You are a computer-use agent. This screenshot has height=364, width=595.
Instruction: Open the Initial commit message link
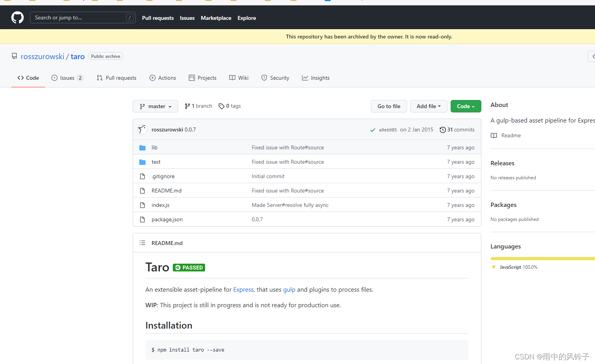pos(268,176)
